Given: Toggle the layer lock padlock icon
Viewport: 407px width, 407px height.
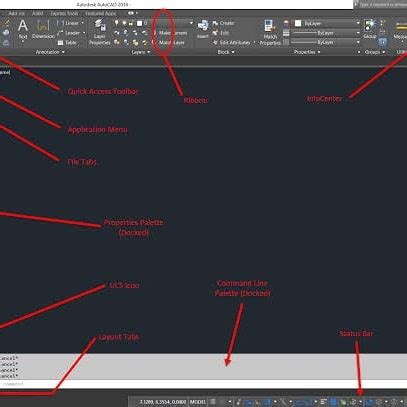Looking at the screenshot, I should (x=131, y=23).
